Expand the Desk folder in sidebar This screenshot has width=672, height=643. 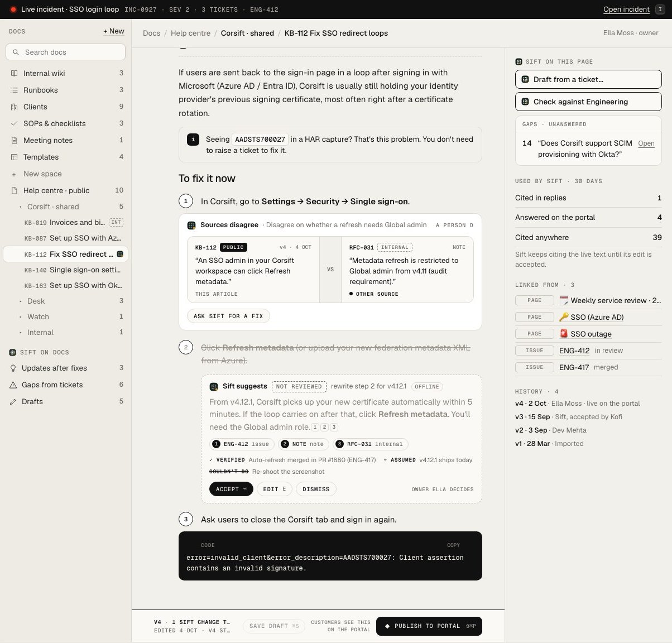(x=21, y=301)
